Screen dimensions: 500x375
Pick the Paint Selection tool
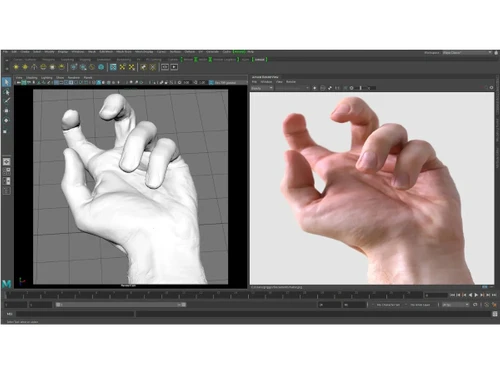pyautogui.click(x=6, y=101)
